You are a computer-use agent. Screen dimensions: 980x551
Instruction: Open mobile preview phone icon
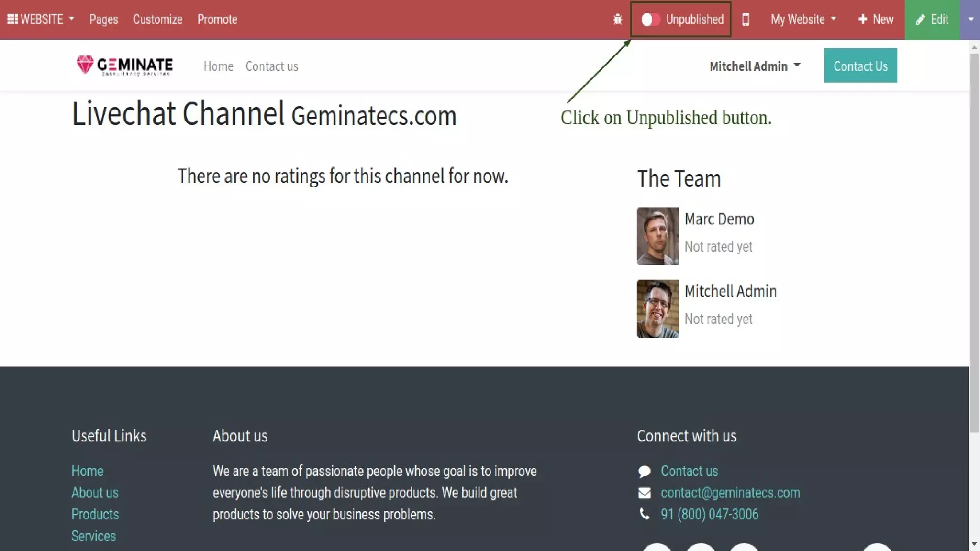[x=746, y=20]
